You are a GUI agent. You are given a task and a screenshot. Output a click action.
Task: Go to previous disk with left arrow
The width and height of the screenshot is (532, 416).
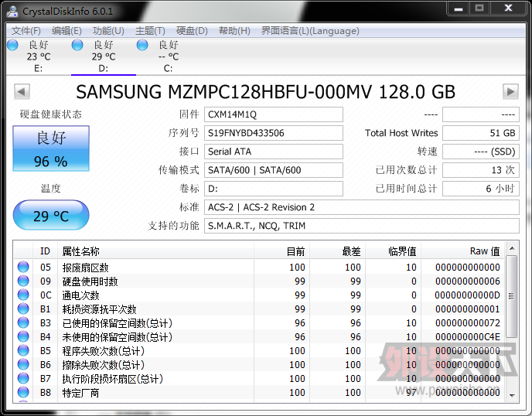click(x=22, y=91)
